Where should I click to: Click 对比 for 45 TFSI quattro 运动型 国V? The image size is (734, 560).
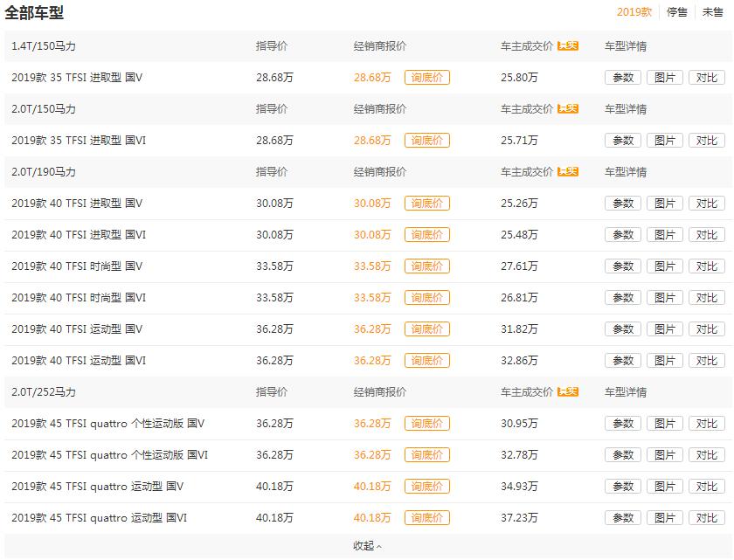[708, 486]
